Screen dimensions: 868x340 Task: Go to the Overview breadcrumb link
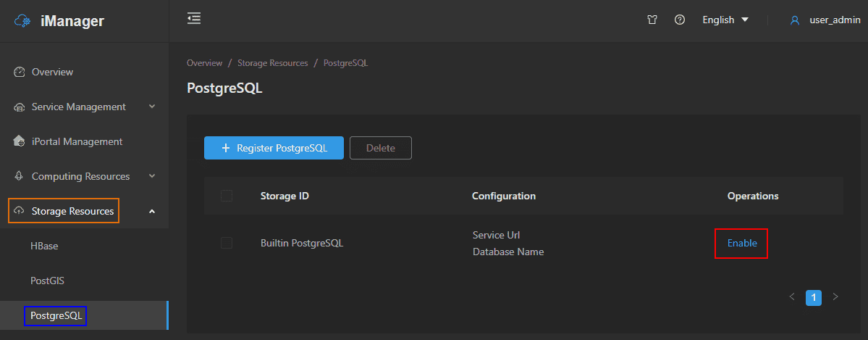(x=203, y=63)
